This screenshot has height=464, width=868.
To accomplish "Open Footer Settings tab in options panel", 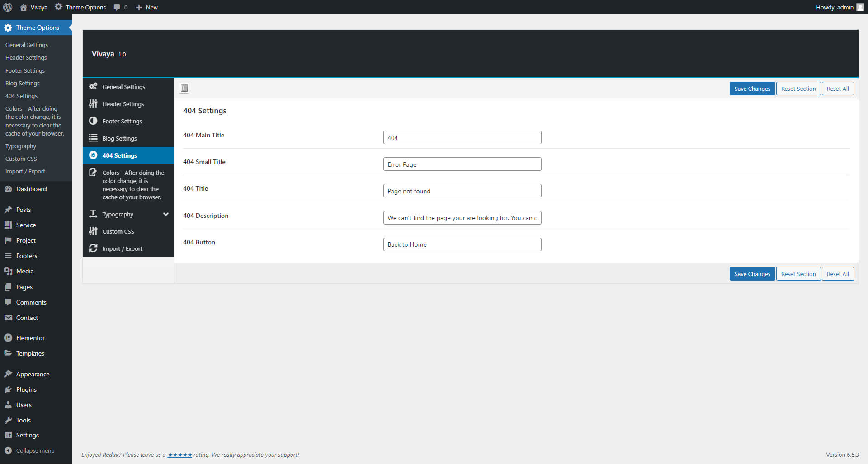I will pyautogui.click(x=128, y=121).
